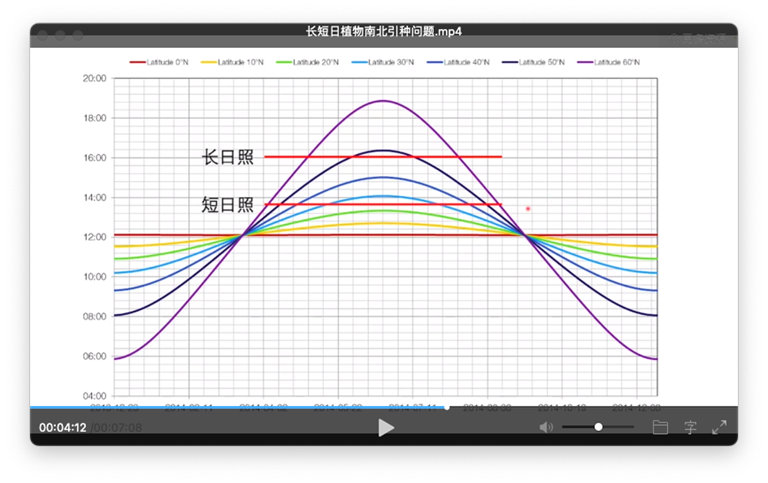Click the zoom window button
Viewport: 768px width, 483px height.
click(x=79, y=36)
